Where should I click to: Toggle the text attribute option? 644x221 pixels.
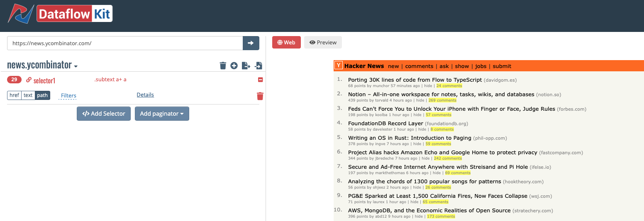[x=28, y=95]
